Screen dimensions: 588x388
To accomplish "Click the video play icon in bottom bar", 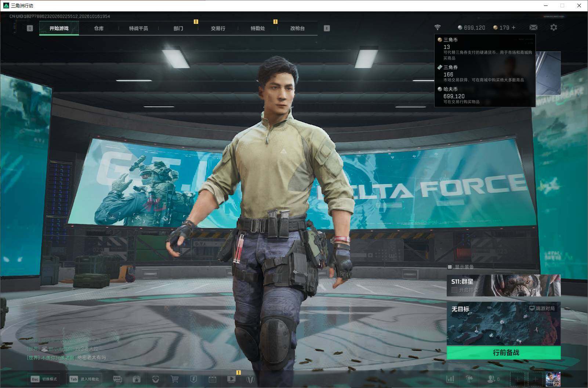I will (x=231, y=379).
